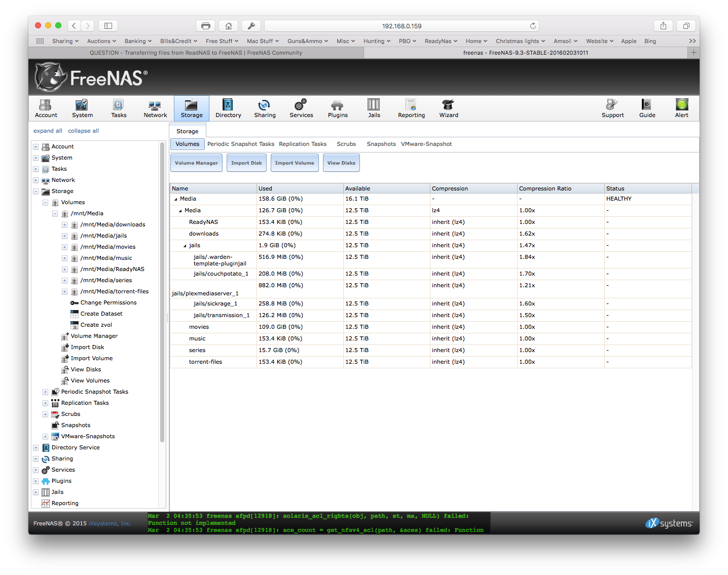Click the Import Volume button

pyautogui.click(x=295, y=163)
